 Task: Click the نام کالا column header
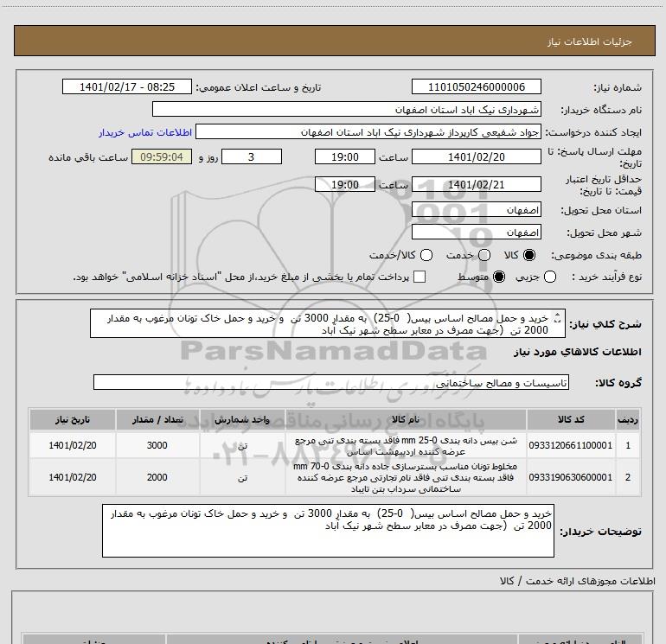406,420
